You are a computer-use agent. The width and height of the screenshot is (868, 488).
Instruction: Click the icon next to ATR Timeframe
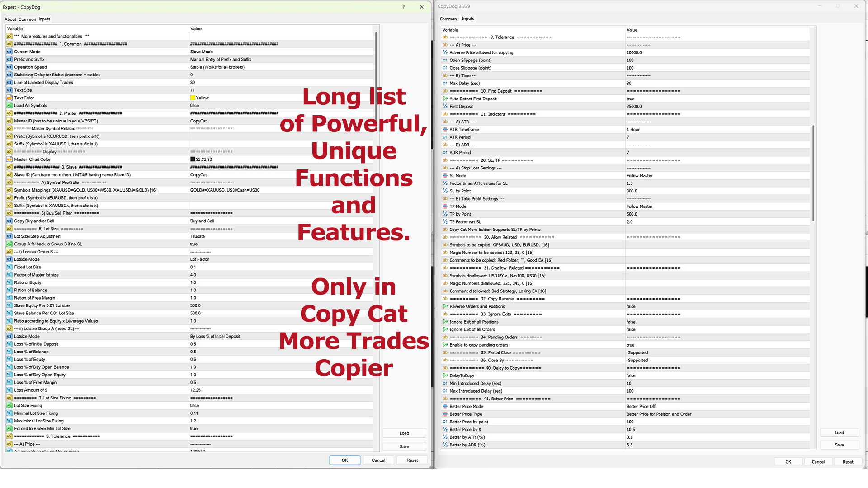click(x=445, y=129)
